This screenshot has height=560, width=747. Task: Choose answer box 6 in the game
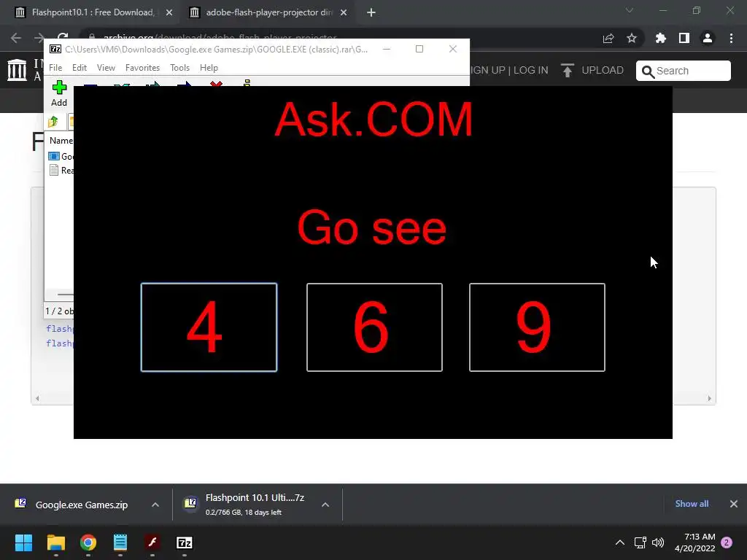374,327
